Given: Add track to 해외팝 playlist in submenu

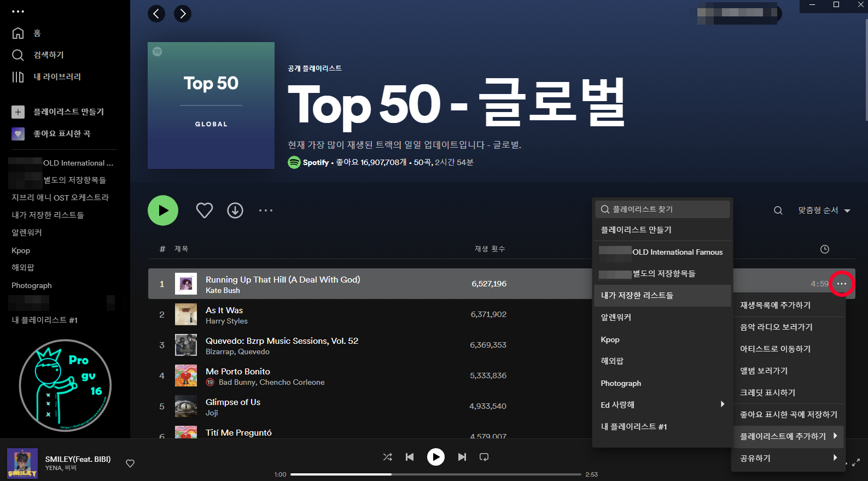Looking at the screenshot, I should (662, 361).
